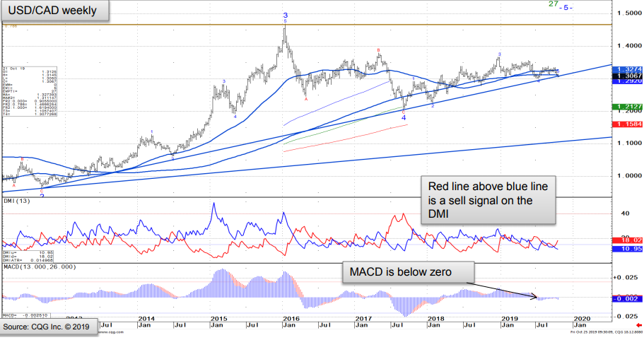Select the orange 0.786 Fibonacci line
644x340 pixels.
(283, 25)
